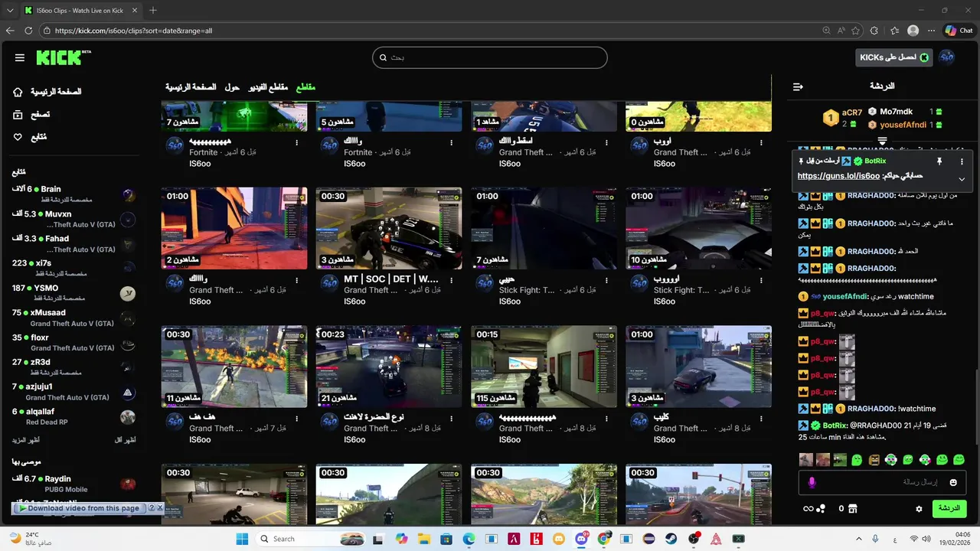The width and height of the screenshot is (980, 551).
Task: Open xMusaad channel in followed list
Action: [x=74, y=318]
